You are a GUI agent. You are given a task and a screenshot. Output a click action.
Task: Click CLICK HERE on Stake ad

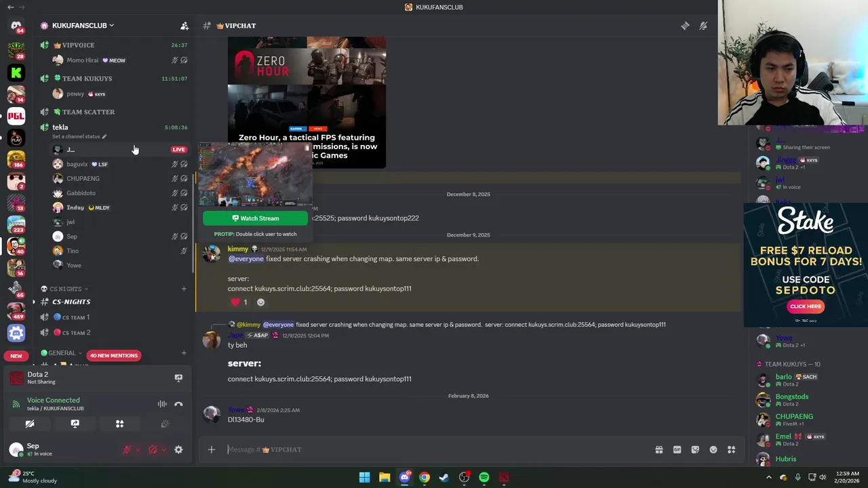coord(806,306)
